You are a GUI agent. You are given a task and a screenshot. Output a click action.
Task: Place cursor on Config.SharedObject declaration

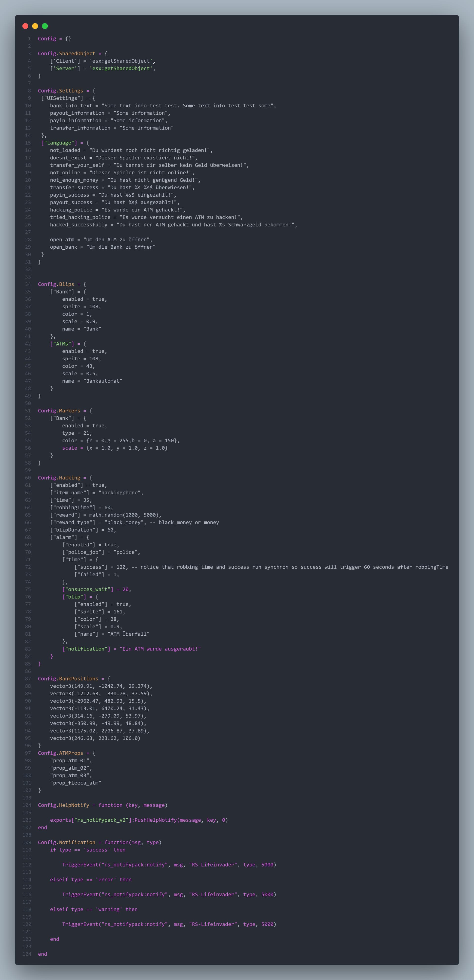tap(67, 54)
